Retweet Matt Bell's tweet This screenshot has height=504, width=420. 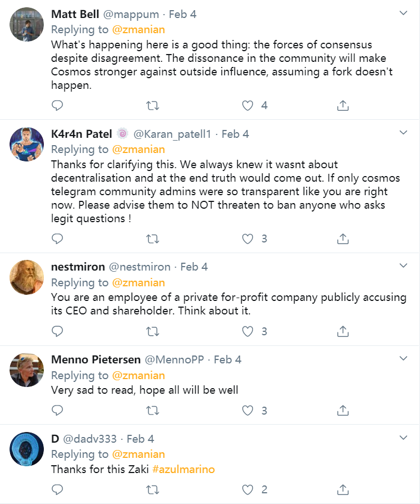point(152,105)
